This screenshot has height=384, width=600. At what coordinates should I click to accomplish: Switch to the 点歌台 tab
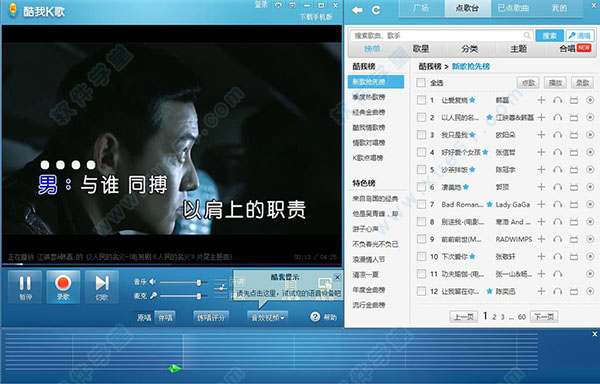(x=467, y=8)
